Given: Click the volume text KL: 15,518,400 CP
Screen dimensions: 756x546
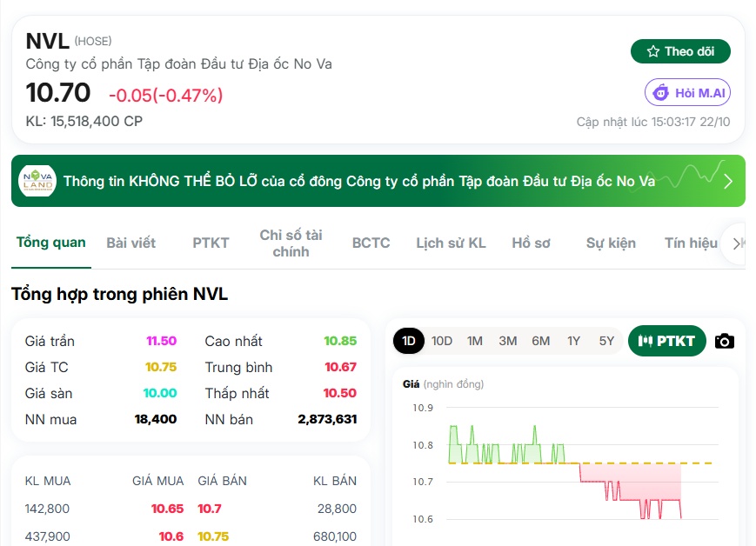Looking at the screenshot, I should [x=84, y=121].
